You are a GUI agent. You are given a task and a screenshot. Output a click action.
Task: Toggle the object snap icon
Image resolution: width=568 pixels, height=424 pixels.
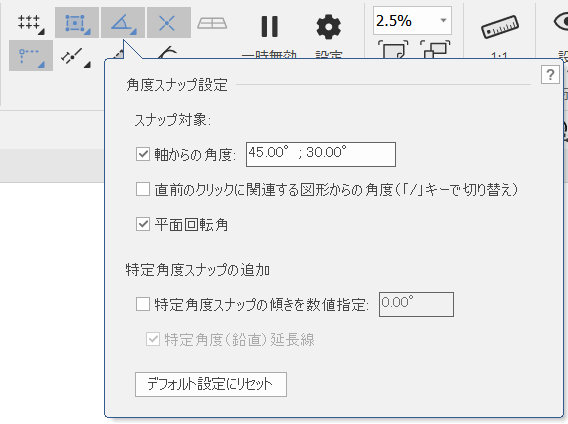point(77,22)
